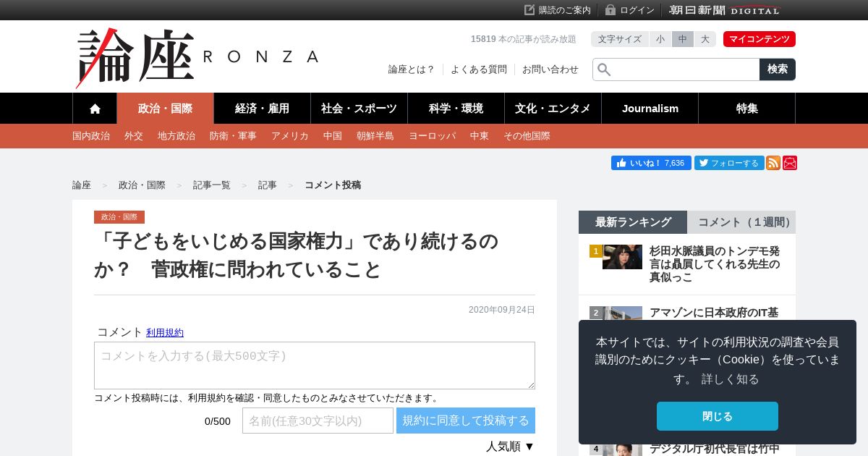This screenshot has width=868, height=456.
Task: Close cookie notice with 閉じる button
Action: pos(718,416)
